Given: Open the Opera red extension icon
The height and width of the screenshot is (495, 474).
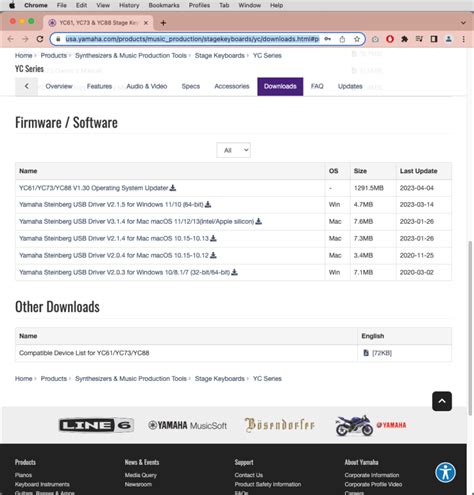Looking at the screenshot, I should pyautogui.click(x=390, y=39).
